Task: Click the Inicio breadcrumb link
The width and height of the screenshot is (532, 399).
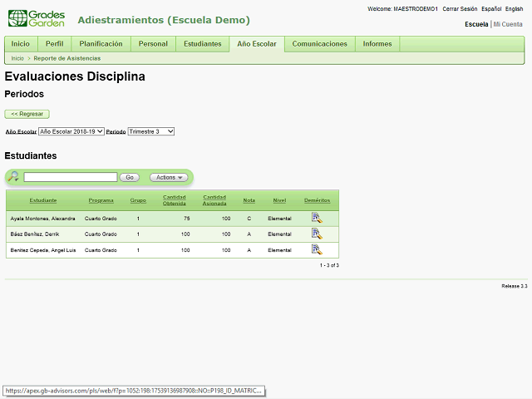Action: click(x=17, y=58)
